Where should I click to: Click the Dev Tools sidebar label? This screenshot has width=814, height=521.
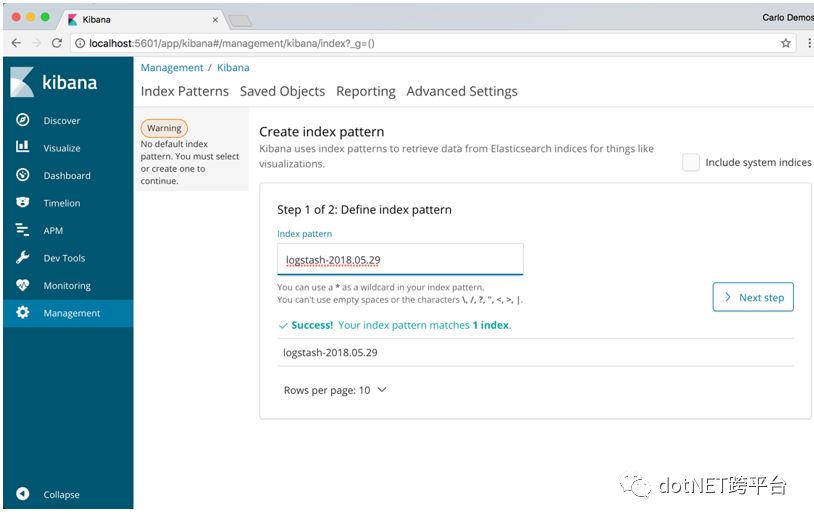coord(64,258)
